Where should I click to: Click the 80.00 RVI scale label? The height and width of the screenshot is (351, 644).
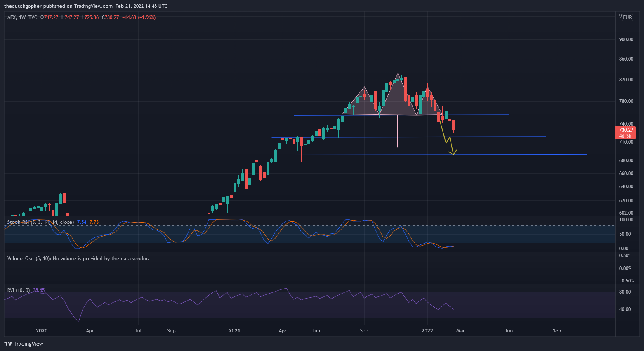click(625, 292)
